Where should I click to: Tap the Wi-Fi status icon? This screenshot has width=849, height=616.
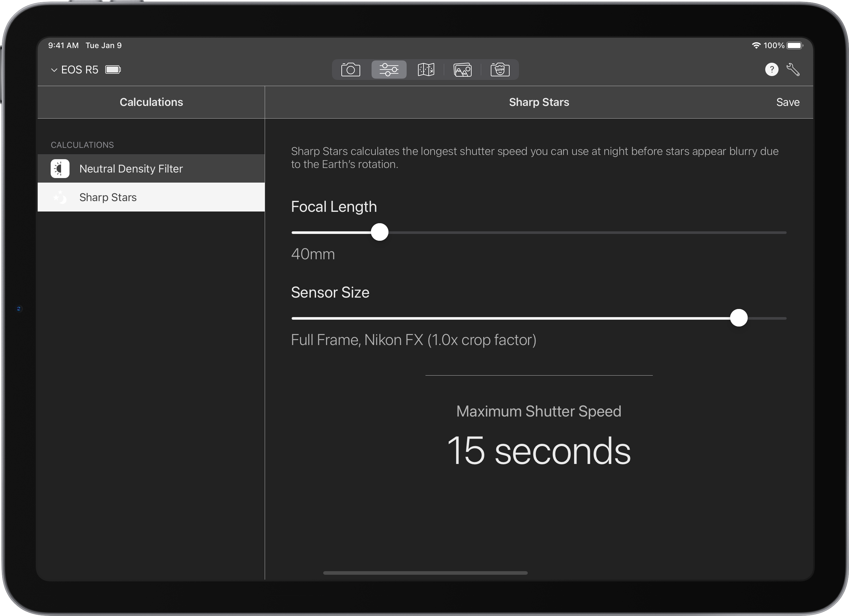click(x=756, y=45)
